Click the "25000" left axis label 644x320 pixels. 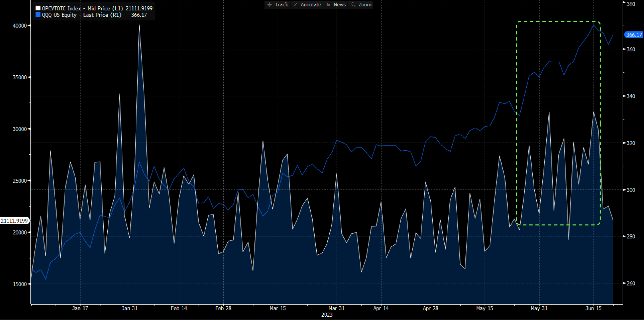click(x=20, y=181)
